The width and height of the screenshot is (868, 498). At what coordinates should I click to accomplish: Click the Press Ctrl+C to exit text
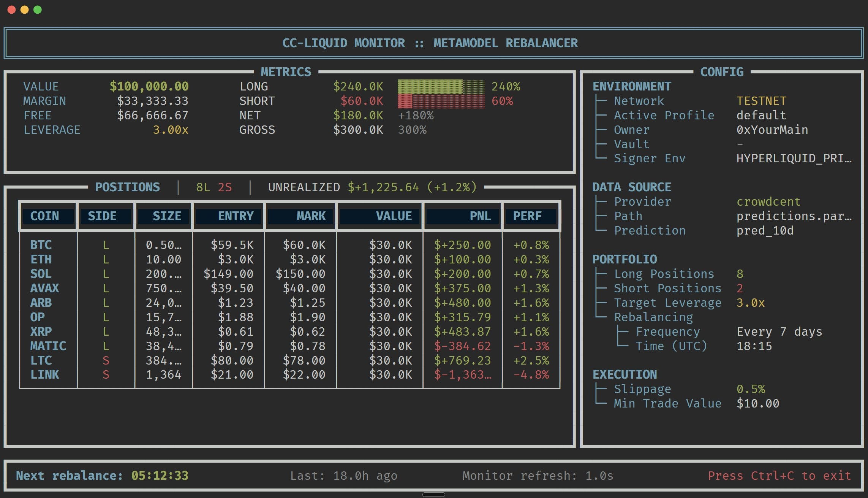click(779, 476)
